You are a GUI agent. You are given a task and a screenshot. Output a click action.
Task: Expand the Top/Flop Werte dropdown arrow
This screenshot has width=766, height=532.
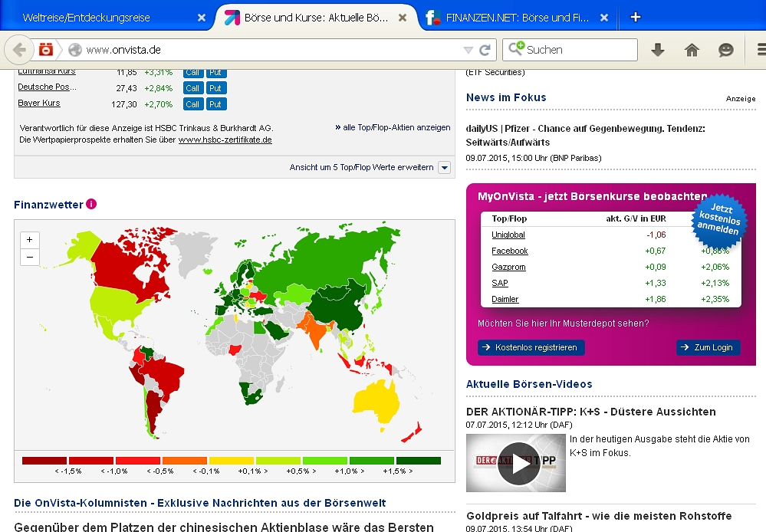444,168
